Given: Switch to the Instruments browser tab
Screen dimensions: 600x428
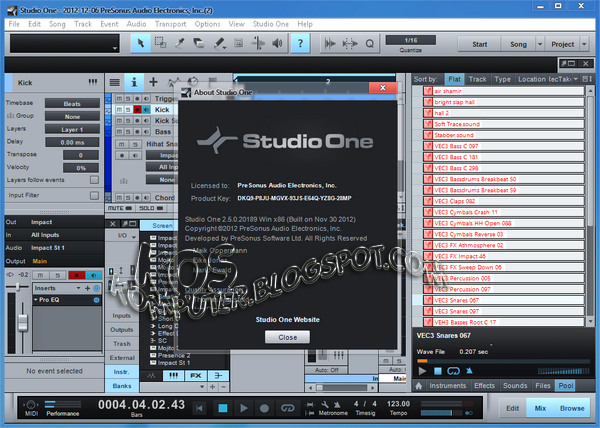Looking at the screenshot, I should [447, 386].
